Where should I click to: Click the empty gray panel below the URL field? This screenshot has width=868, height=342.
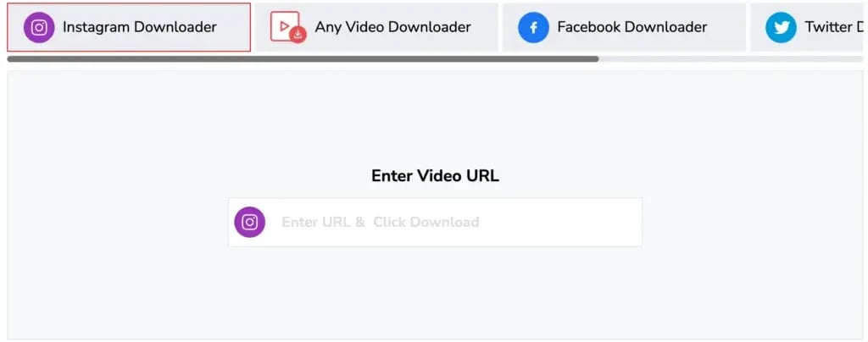coord(435,293)
